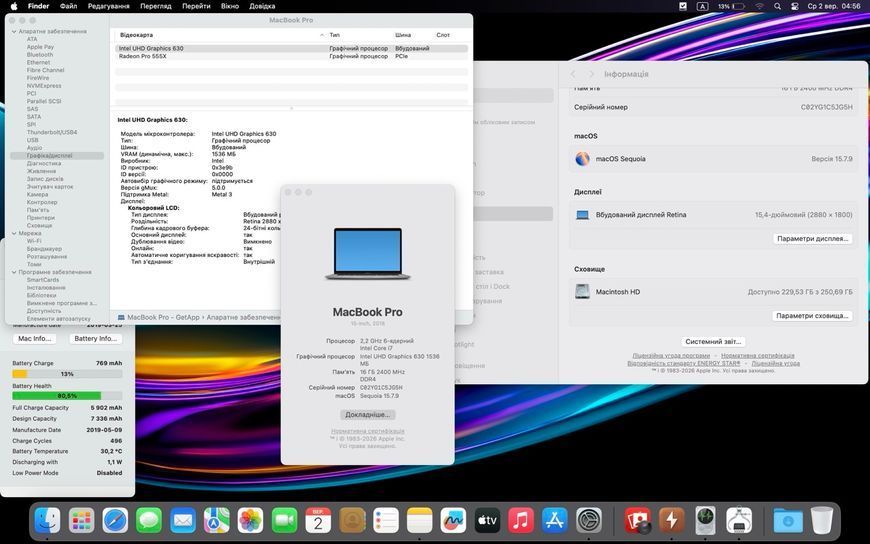Open Перегляд menu
870x544 pixels.
click(156, 6)
